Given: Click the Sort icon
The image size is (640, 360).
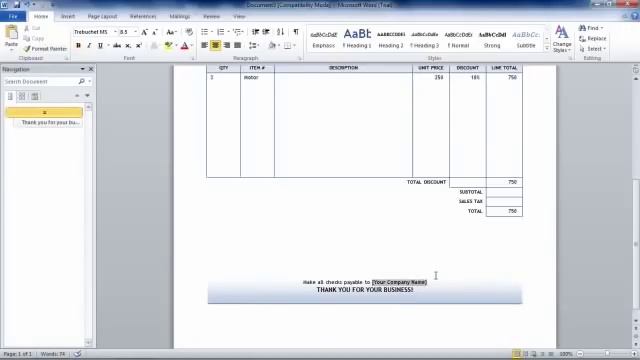Looking at the screenshot, I should click(280, 32).
